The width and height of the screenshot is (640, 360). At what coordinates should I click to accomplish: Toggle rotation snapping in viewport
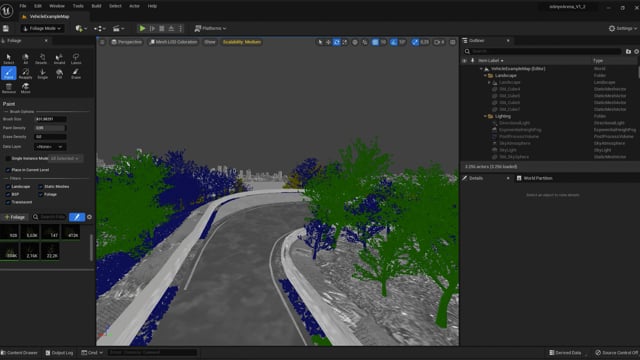393,42
